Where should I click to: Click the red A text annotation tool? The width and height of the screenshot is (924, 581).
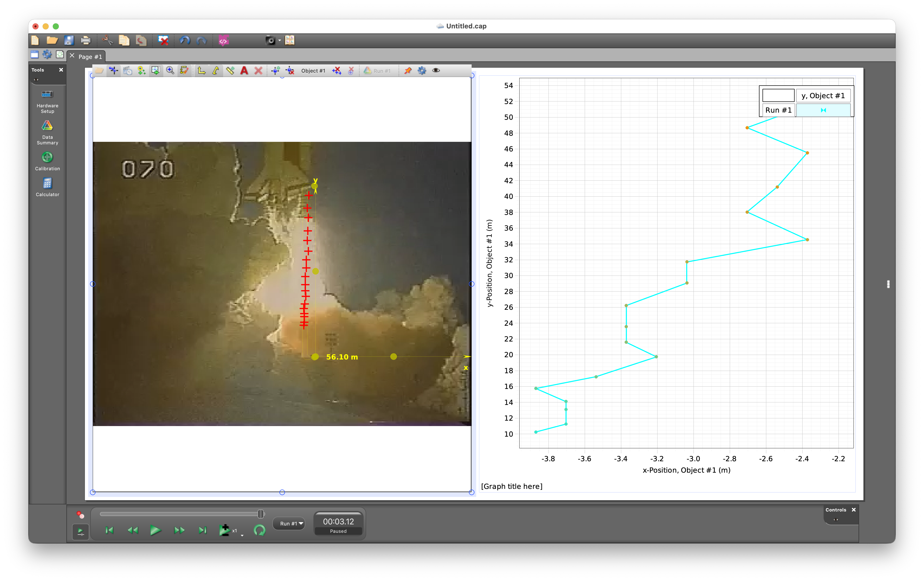[244, 71]
